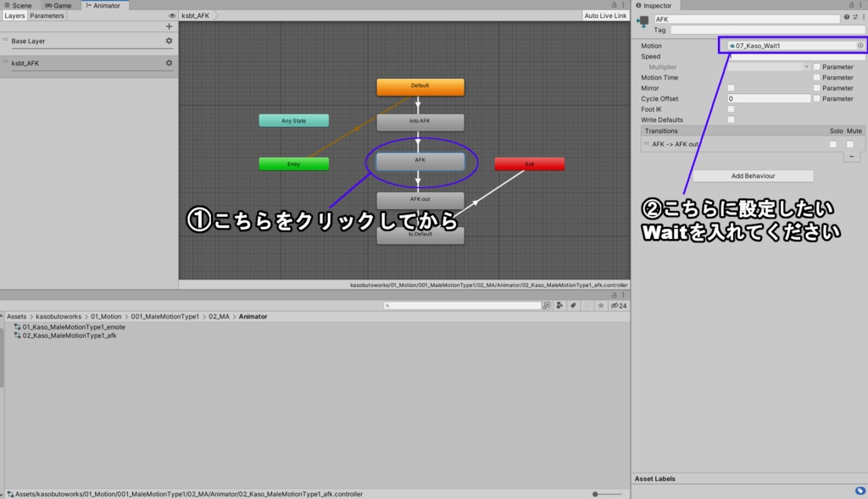
Task: Open the AFK state component kebab menu
Action: [864, 17]
